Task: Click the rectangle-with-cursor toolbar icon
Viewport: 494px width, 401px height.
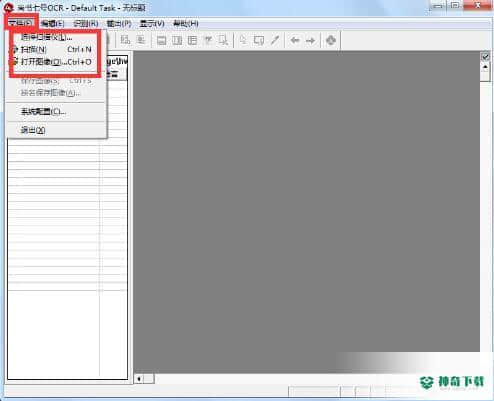Action: (x=259, y=40)
